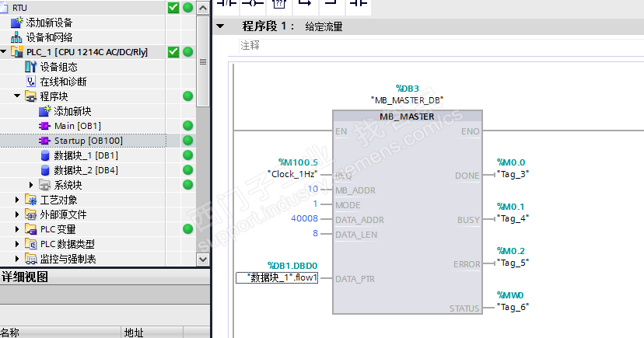Screen dimensions: 644x338
Task: Click green status dot beside 数据块_1 [DB1]
Action: coord(187,155)
